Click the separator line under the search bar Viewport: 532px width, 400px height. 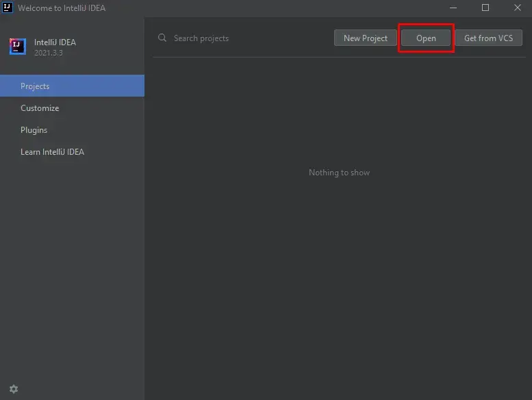(338, 58)
